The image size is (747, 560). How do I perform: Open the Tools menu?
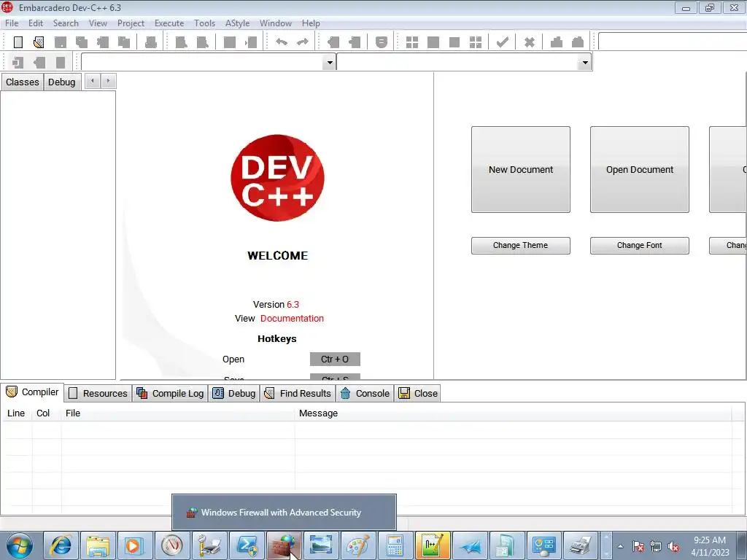pyautogui.click(x=204, y=23)
